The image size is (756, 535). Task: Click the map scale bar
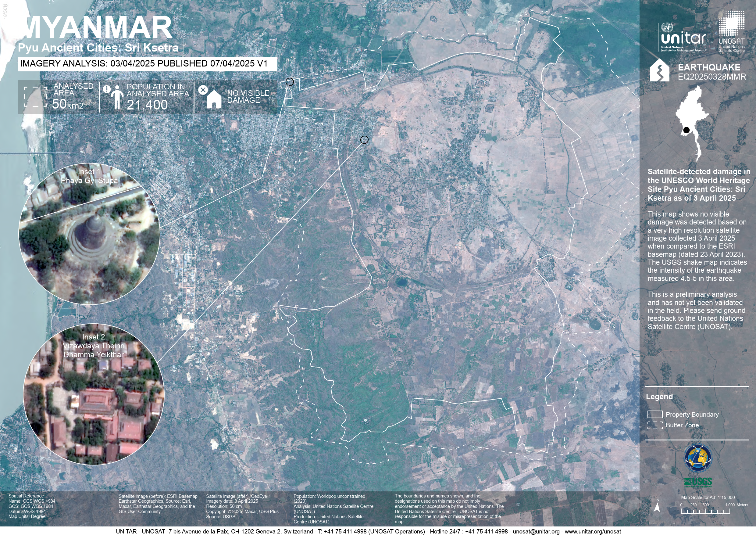[x=705, y=511]
